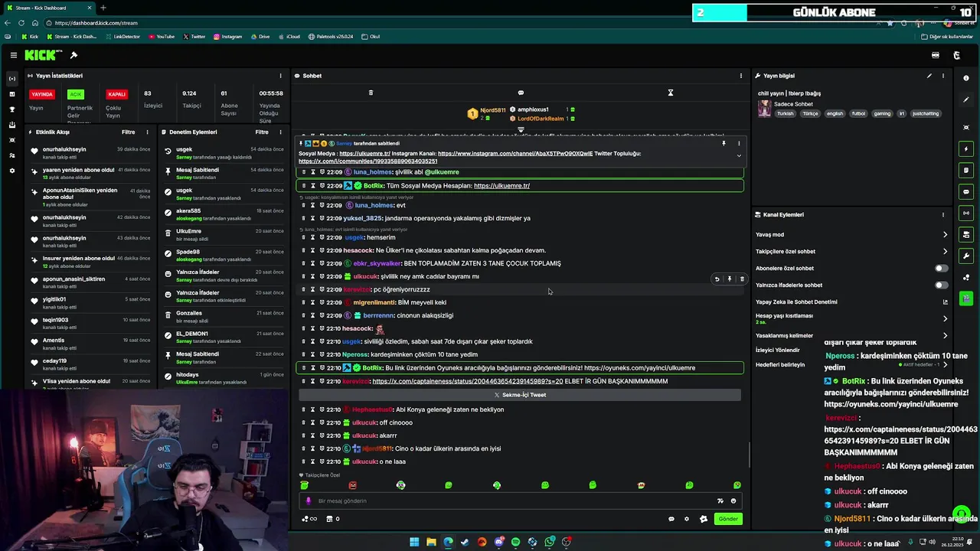
Task: Open the ulkuemre.tr link in pinned message
Action: click(364, 154)
